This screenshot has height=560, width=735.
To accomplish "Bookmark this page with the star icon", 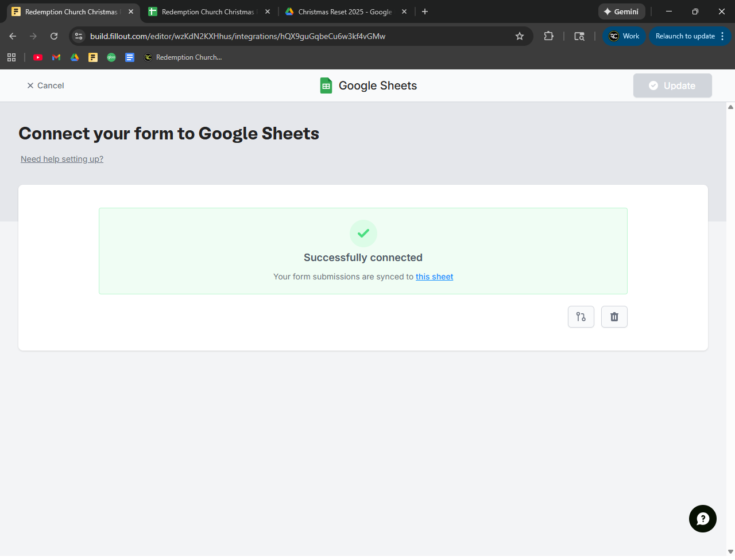I will coord(520,36).
